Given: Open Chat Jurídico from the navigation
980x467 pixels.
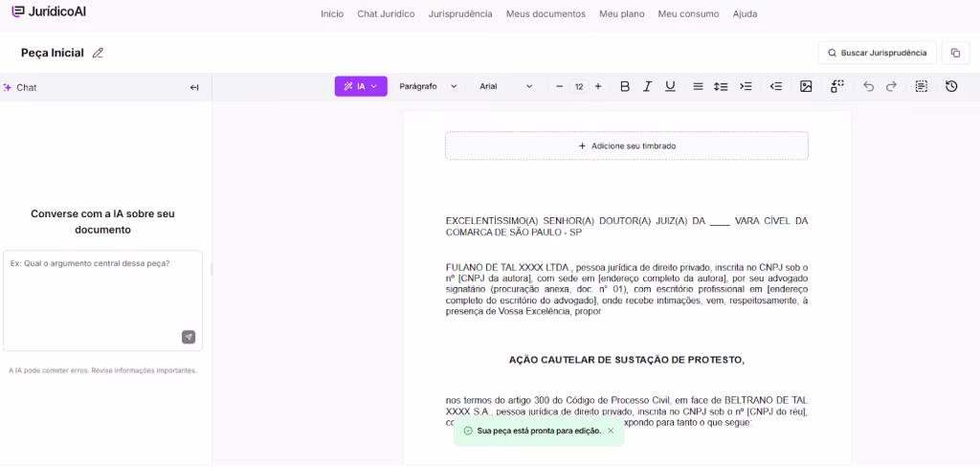Looking at the screenshot, I should 386,13.
